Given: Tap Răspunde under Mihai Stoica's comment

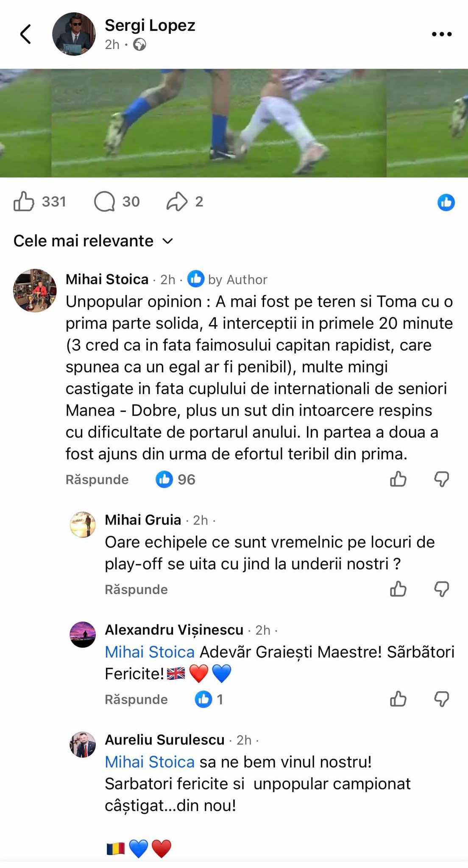Looking at the screenshot, I should (x=97, y=479).
